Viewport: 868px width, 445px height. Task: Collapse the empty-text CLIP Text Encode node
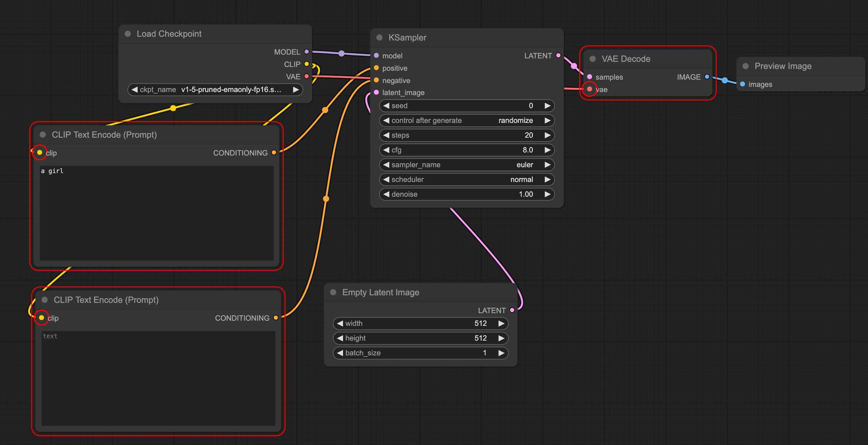(x=45, y=300)
